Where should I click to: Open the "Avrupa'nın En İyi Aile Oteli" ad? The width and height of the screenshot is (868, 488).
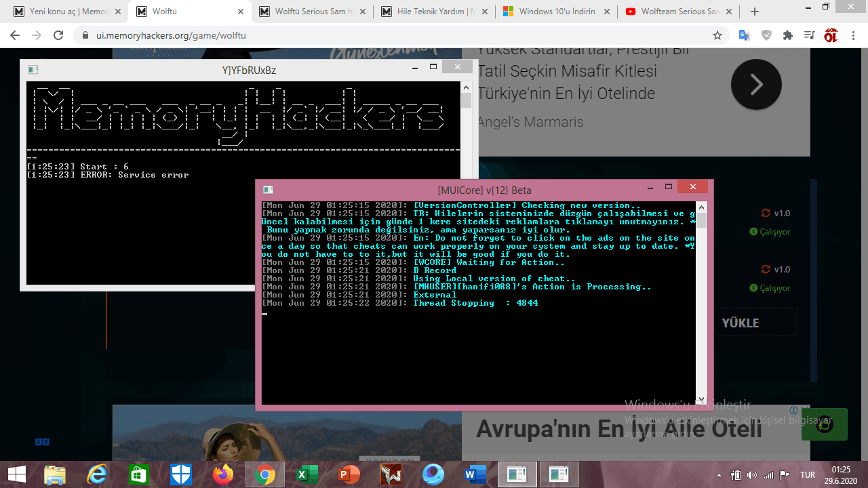tap(618, 429)
